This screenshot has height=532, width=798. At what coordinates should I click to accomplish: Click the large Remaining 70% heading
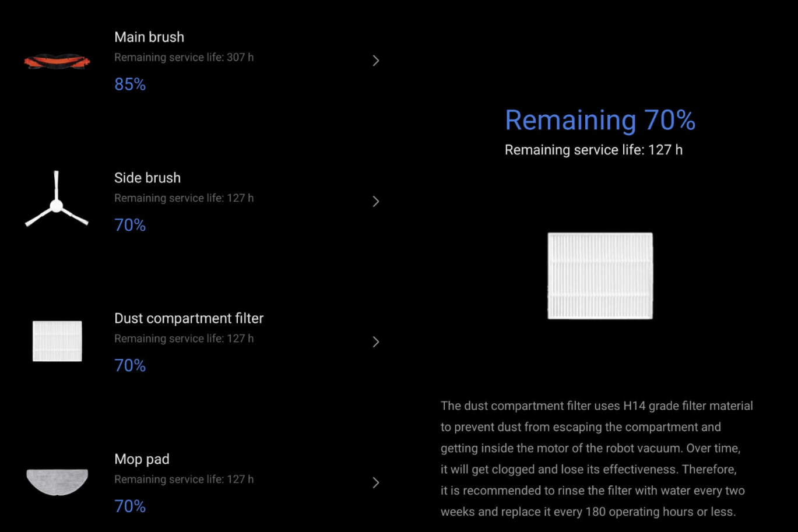[x=600, y=120]
